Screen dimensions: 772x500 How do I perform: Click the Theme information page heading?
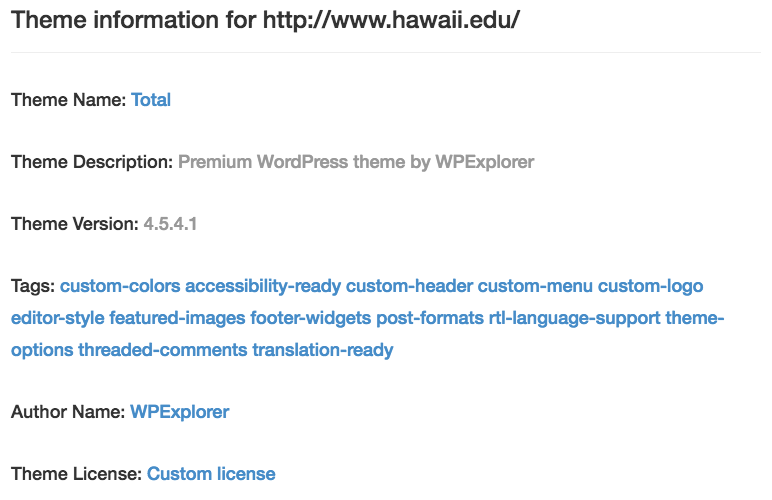pyautogui.click(x=265, y=20)
